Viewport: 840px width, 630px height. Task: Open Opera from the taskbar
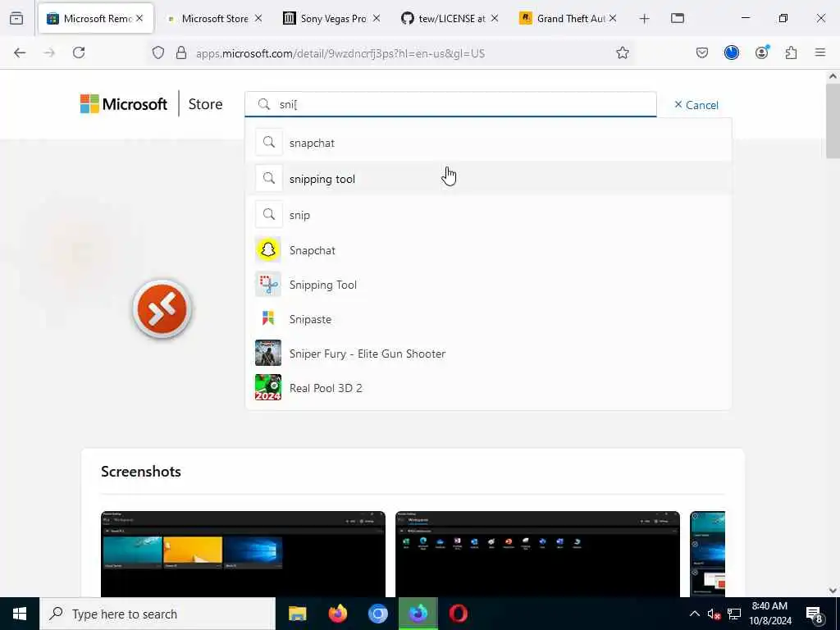tap(458, 614)
